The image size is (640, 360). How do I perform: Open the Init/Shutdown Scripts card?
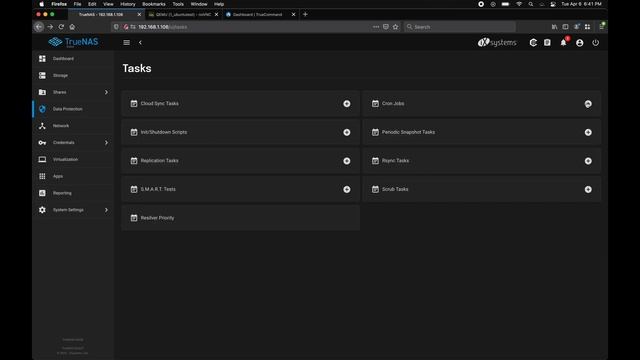240,132
